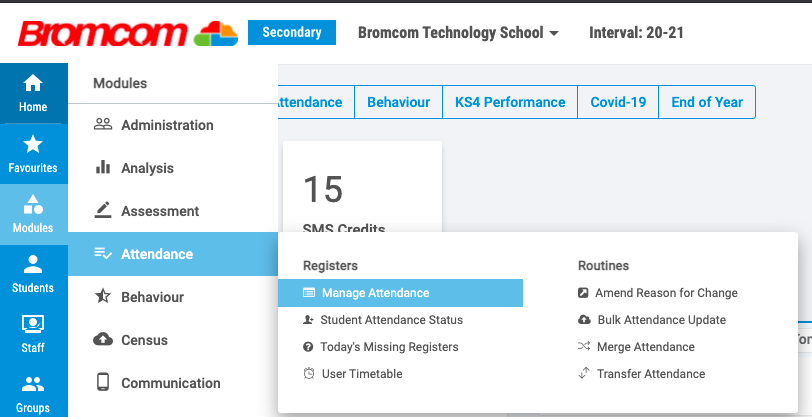This screenshot has height=417, width=812.
Task: Click the Routines section heading
Action: (x=603, y=265)
